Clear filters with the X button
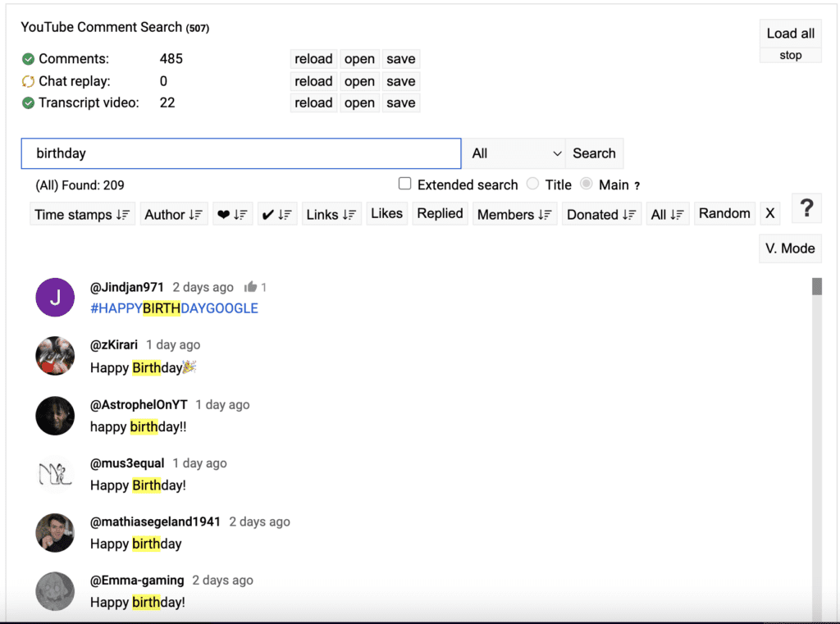Screen dimensions: 840x624 [x=769, y=213]
